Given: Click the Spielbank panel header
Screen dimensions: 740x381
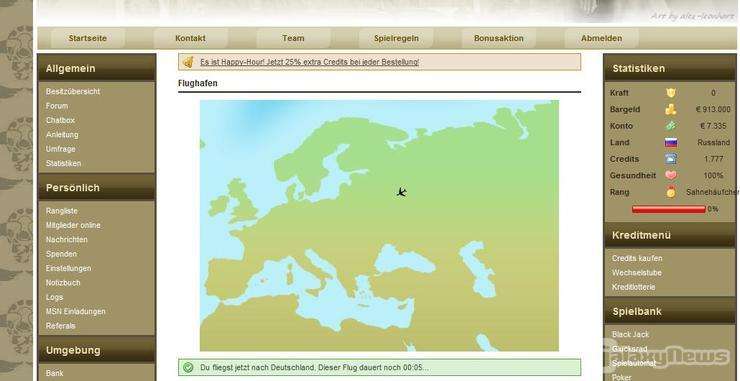Looking at the screenshot, I should tap(670, 311).
